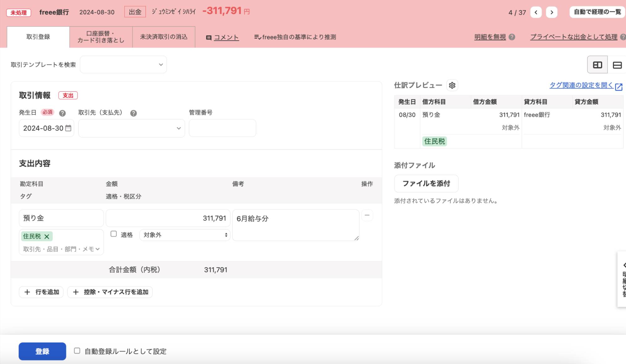Click the 08/30 date cell in preview
The width and height of the screenshot is (626, 364).
coord(407,115)
